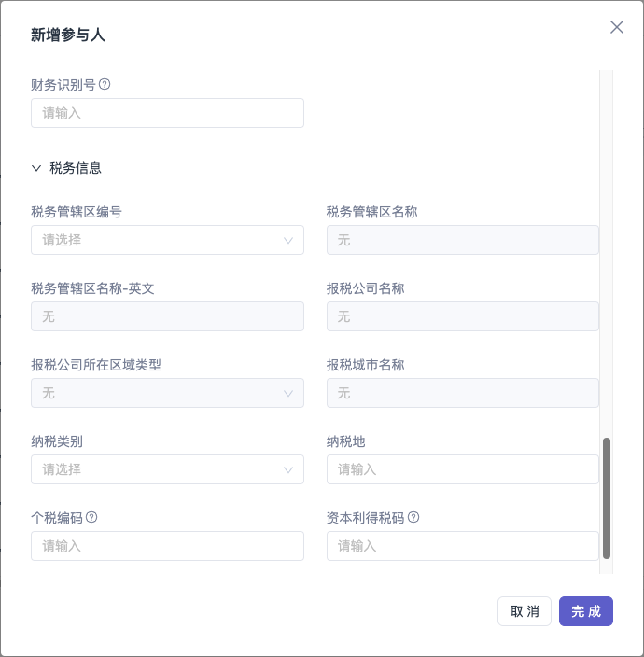The width and height of the screenshot is (644, 657).
Task: Click the 税务管辖区名称-英文 field
Action: tap(167, 316)
